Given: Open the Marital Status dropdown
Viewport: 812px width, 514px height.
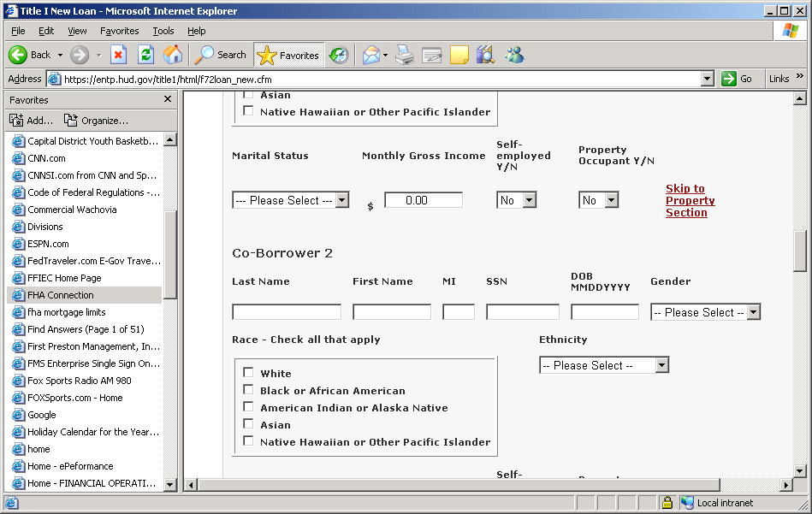Looking at the screenshot, I should tap(290, 200).
